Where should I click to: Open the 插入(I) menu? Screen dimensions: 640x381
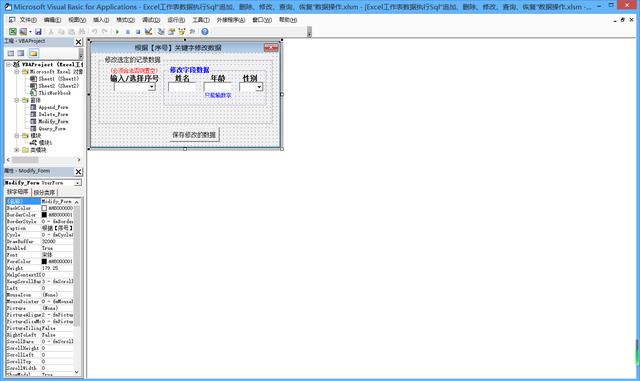(101, 20)
